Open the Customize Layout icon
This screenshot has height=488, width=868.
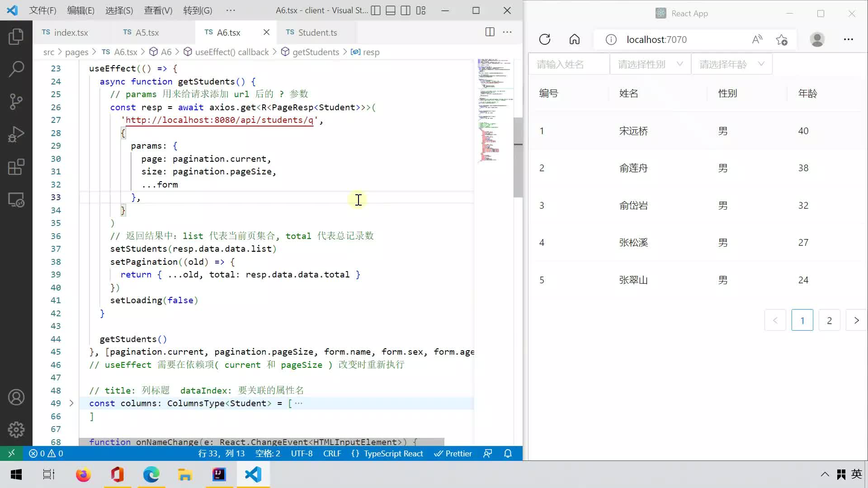pyautogui.click(x=421, y=10)
